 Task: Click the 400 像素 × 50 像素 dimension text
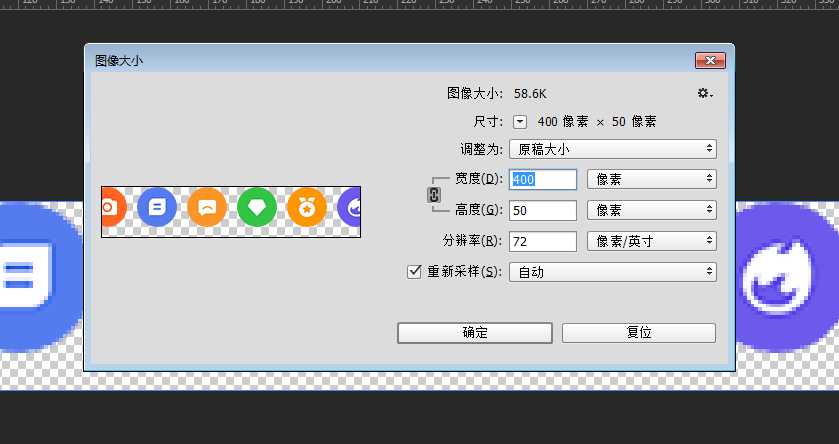(x=597, y=121)
